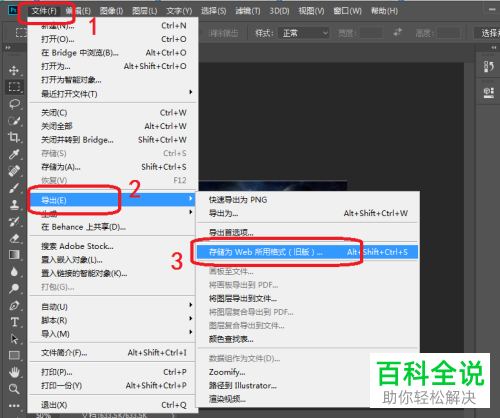Select the Spot Healing Brush tool

tap(14, 171)
